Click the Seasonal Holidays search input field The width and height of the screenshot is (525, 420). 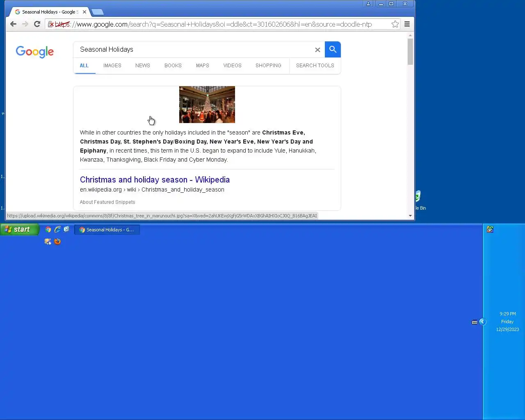[193, 50]
